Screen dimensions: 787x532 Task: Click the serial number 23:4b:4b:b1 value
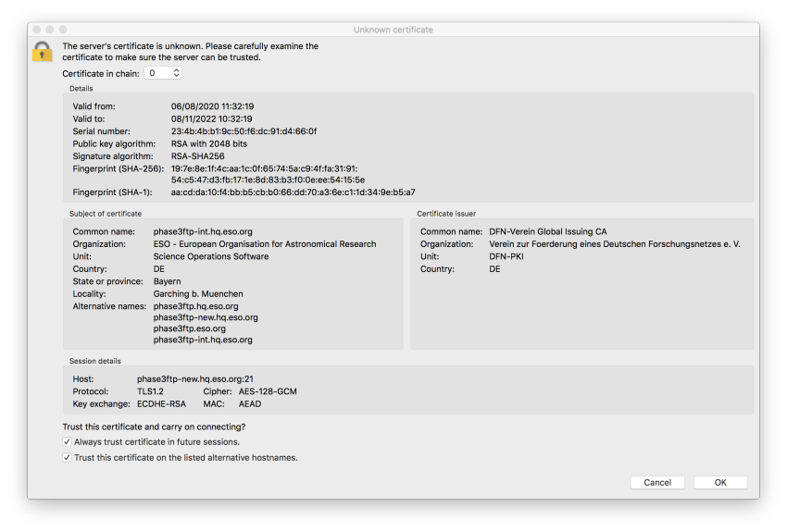pos(244,131)
